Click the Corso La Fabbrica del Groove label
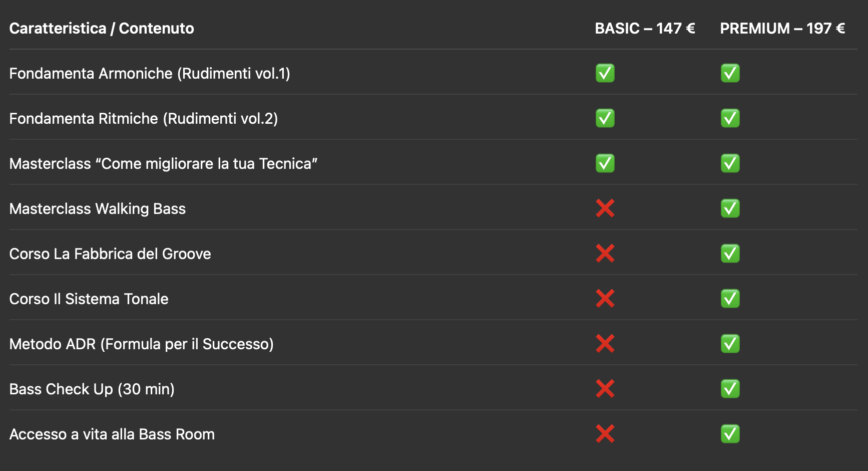The height and width of the screenshot is (471, 868). pyautogui.click(x=110, y=254)
